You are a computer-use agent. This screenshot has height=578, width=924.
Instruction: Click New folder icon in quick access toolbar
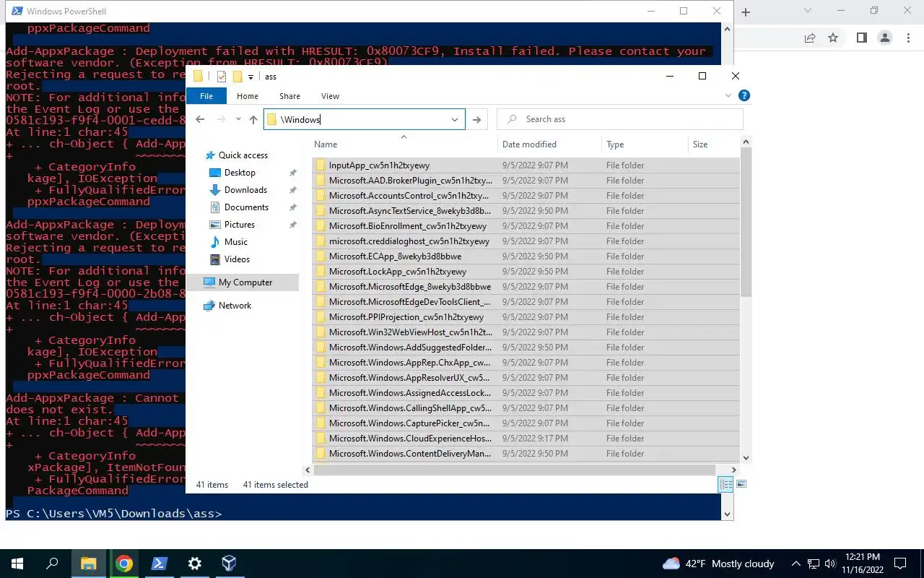point(237,77)
